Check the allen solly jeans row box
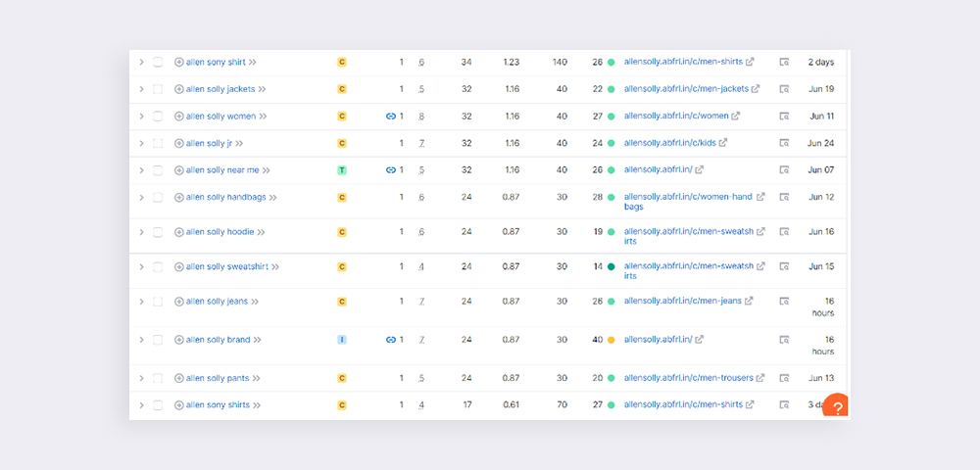 coord(158,302)
